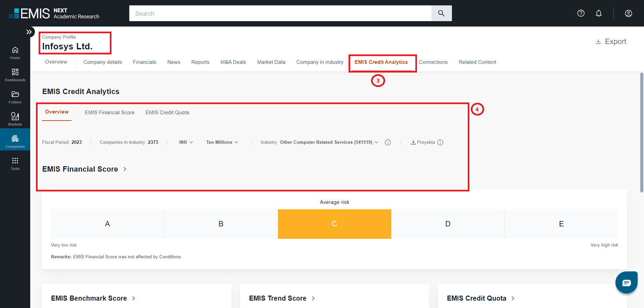Click the Fiscal Period 2023 value

click(x=77, y=142)
